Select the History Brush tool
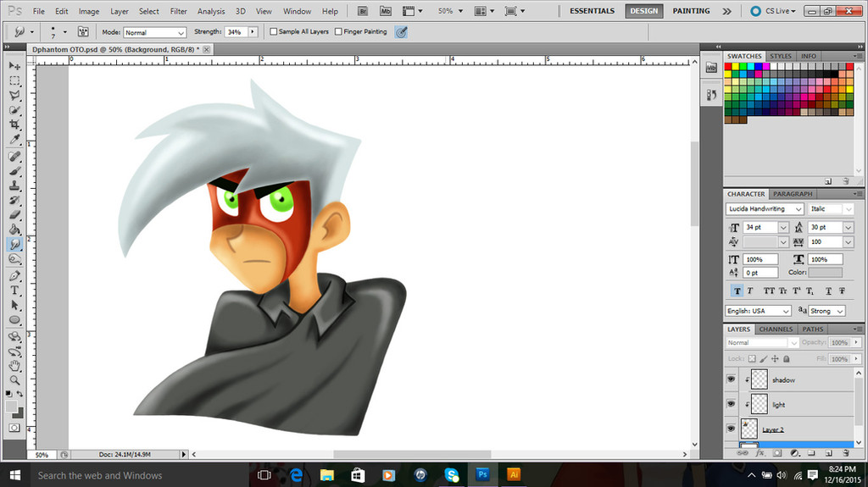Image resolution: width=868 pixels, height=487 pixels. tap(14, 200)
